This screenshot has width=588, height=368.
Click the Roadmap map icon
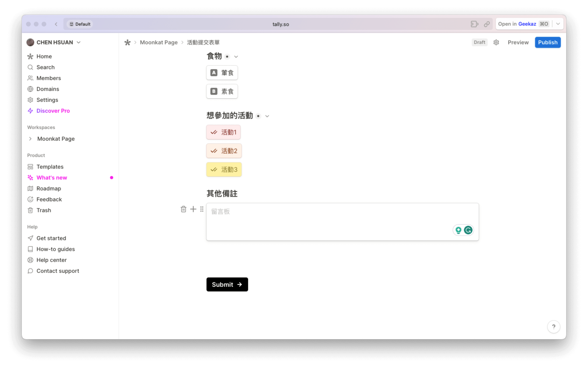[30, 188]
